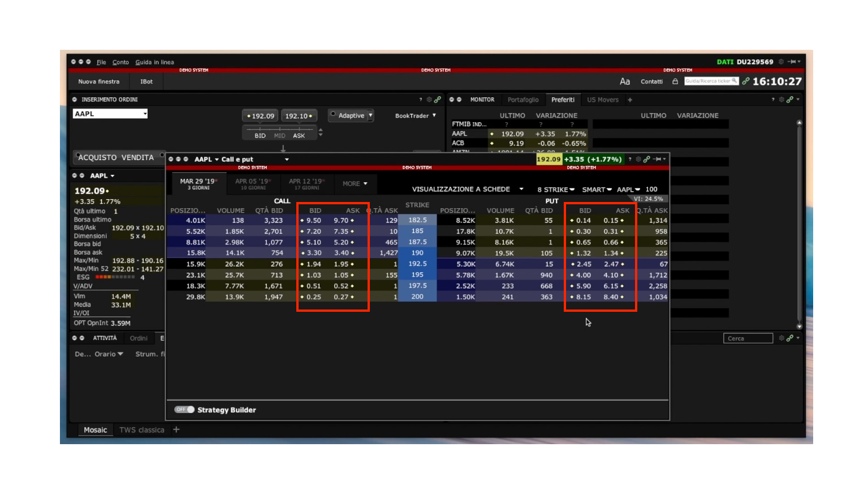The height and width of the screenshot is (490, 868).
Task: Open help icon in option chain window
Action: coord(630,159)
